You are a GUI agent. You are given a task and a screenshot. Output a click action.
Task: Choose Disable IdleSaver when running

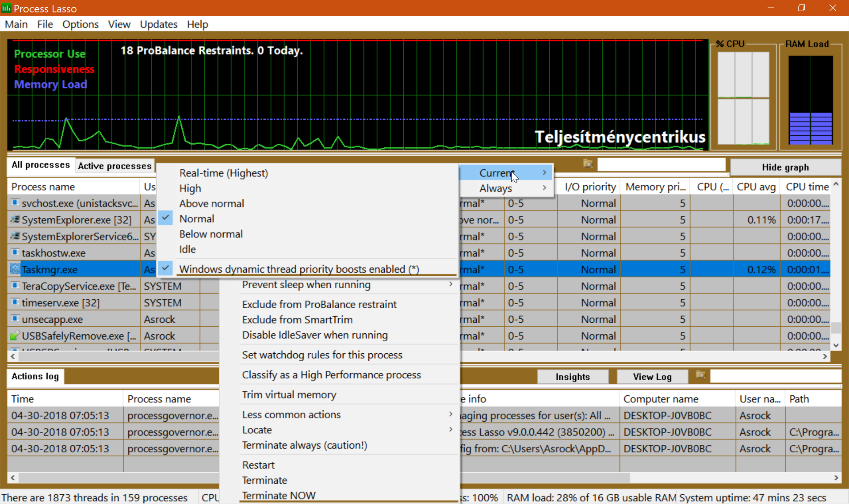coord(315,335)
